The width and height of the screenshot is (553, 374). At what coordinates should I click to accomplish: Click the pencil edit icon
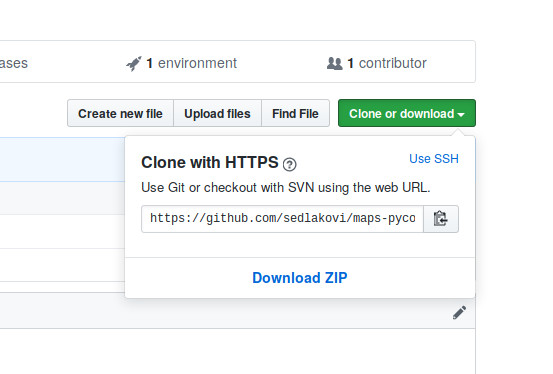(x=459, y=313)
